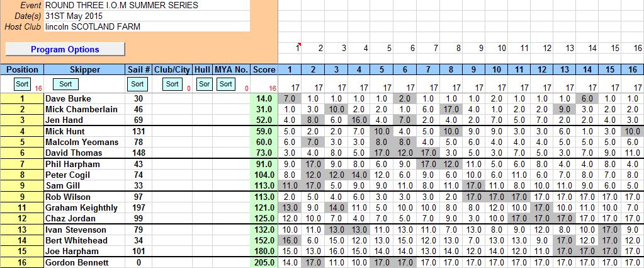Click Gordon Bennett's score of 205.0
The height and width of the screenshot is (268, 644).
[x=263, y=262]
